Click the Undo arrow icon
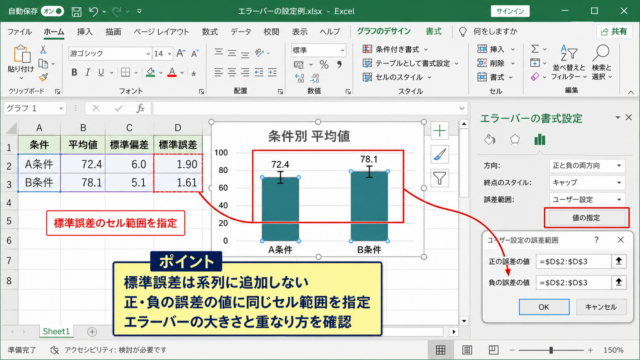The image size is (640, 360). pyautogui.click(x=93, y=11)
